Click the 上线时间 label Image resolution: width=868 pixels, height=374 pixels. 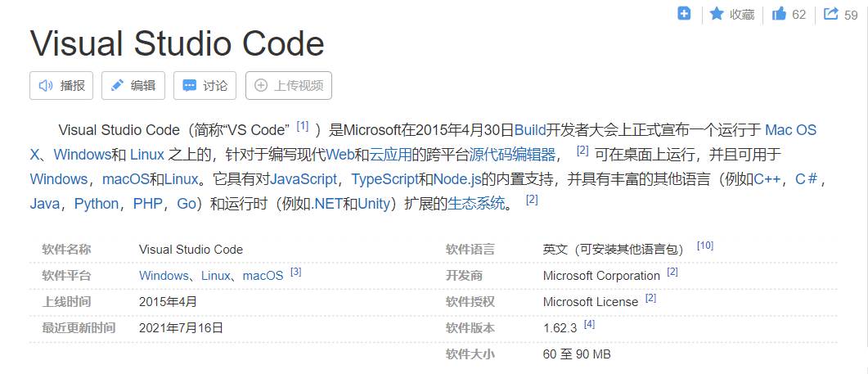click(66, 302)
